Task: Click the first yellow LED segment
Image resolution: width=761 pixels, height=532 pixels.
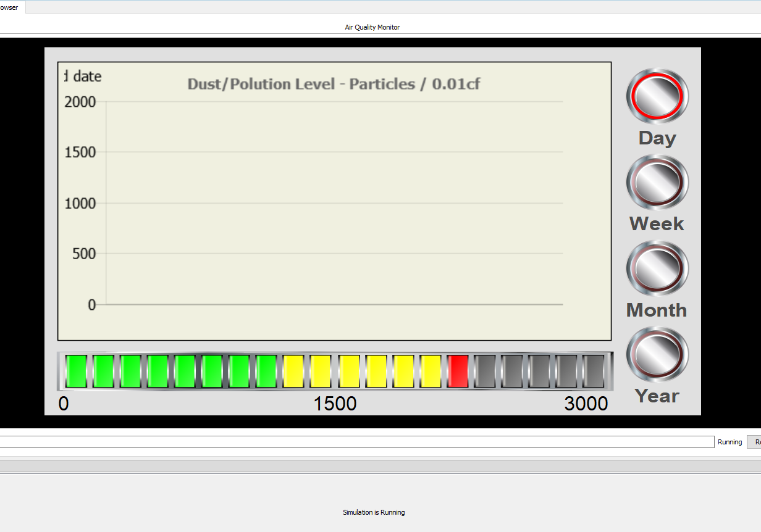Action: (293, 371)
